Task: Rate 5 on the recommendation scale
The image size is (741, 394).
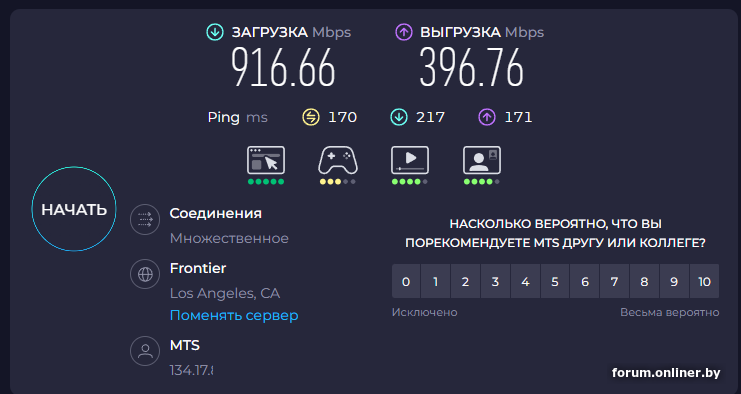Action: pyautogui.click(x=555, y=282)
